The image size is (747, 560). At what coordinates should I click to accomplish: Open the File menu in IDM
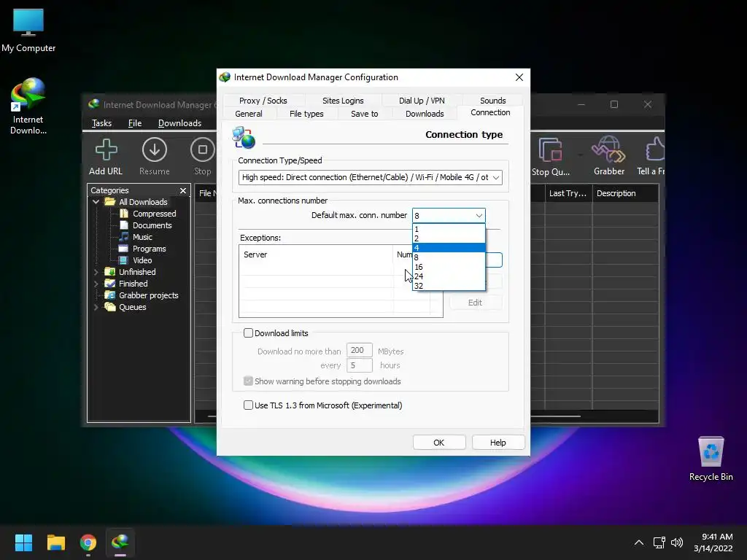[x=135, y=123]
